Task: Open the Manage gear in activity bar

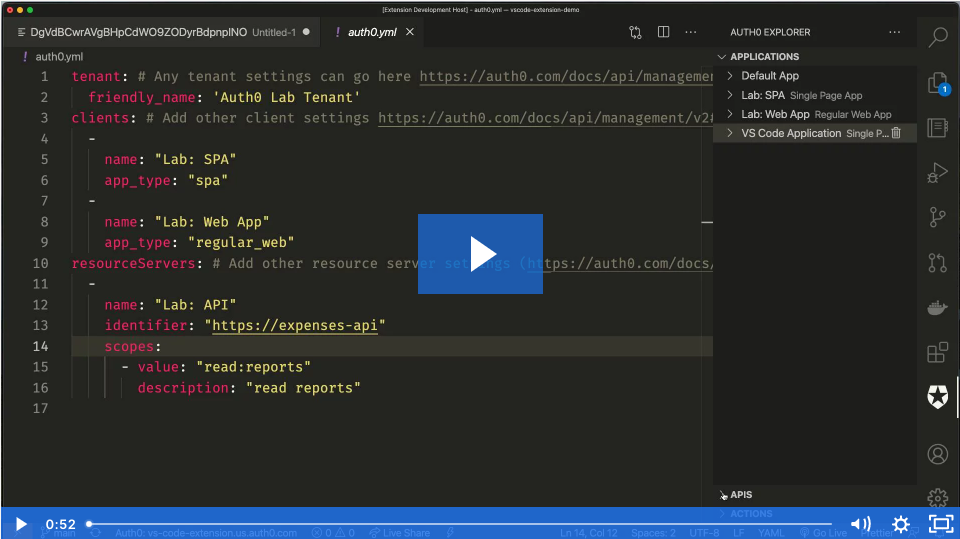Action: 937,497
